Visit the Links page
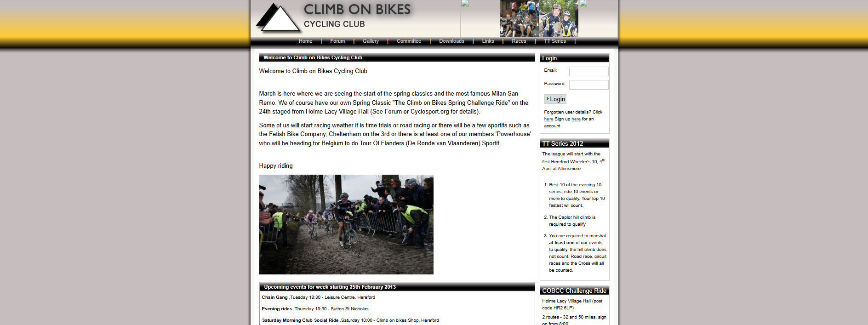This screenshot has height=325, width=868. (x=488, y=41)
